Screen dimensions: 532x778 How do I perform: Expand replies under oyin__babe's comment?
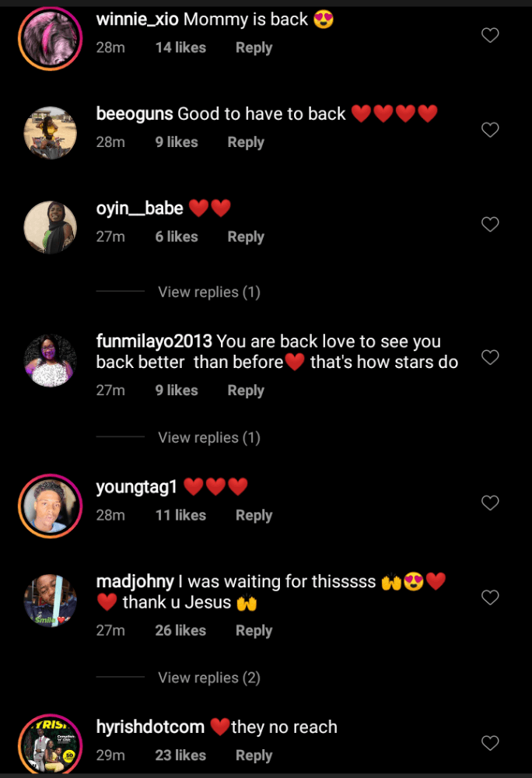pos(208,293)
